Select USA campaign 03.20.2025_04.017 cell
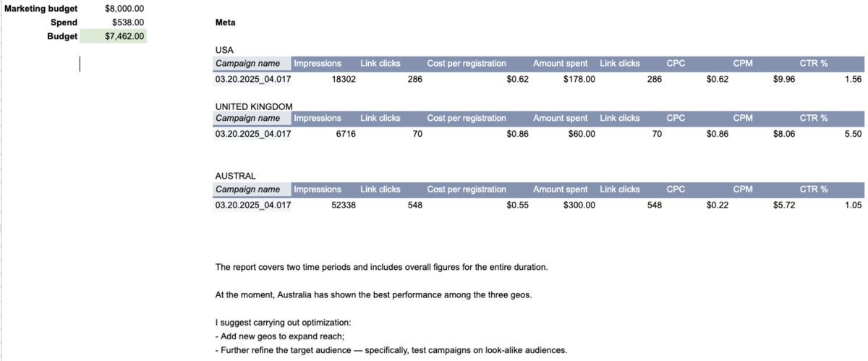The image size is (868, 361). tap(253, 79)
